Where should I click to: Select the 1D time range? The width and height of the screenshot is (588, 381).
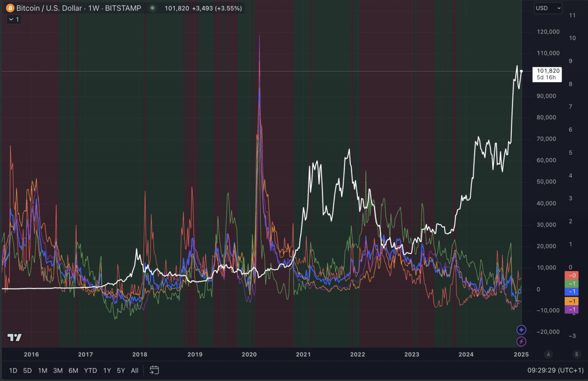click(13, 370)
